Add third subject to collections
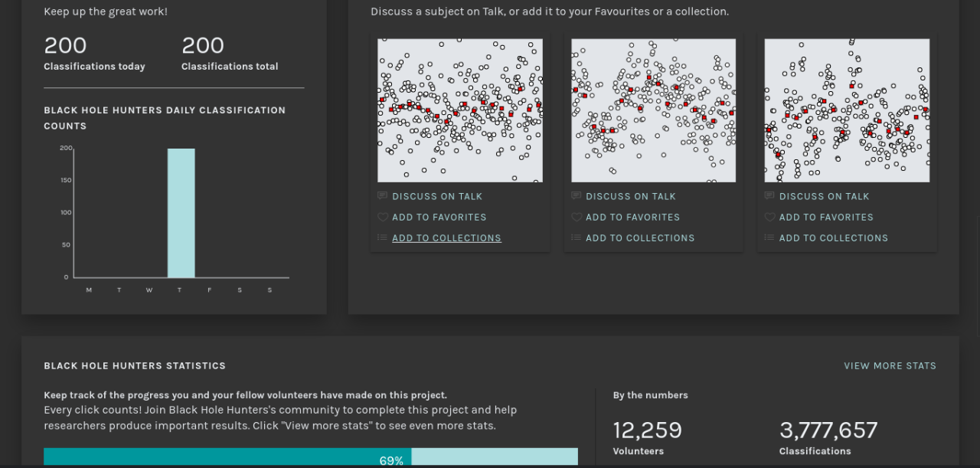 point(834,237)
